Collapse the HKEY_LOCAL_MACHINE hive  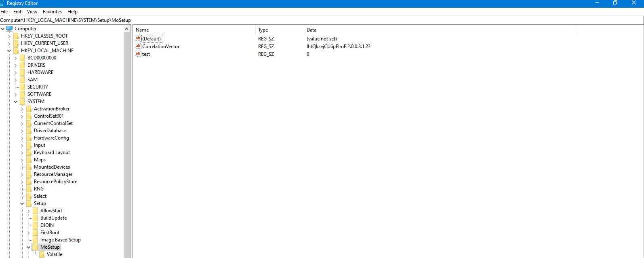coord(9,51)
